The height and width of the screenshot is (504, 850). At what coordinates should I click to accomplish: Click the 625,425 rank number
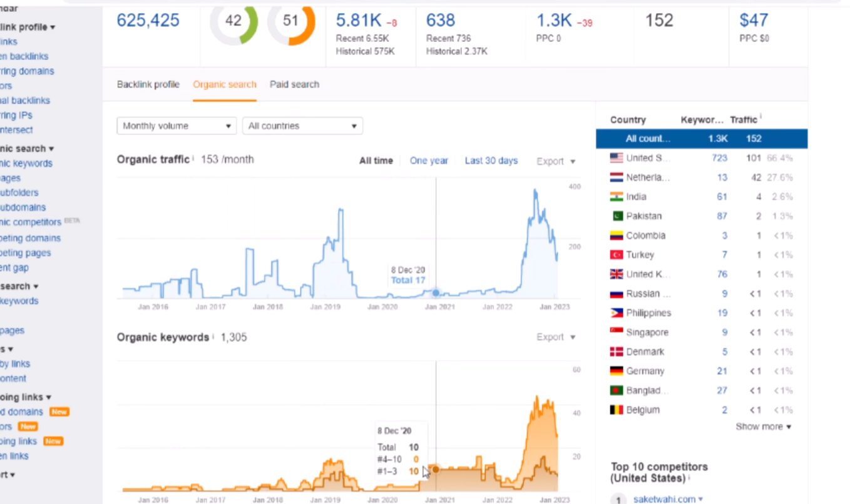[148, 21]
